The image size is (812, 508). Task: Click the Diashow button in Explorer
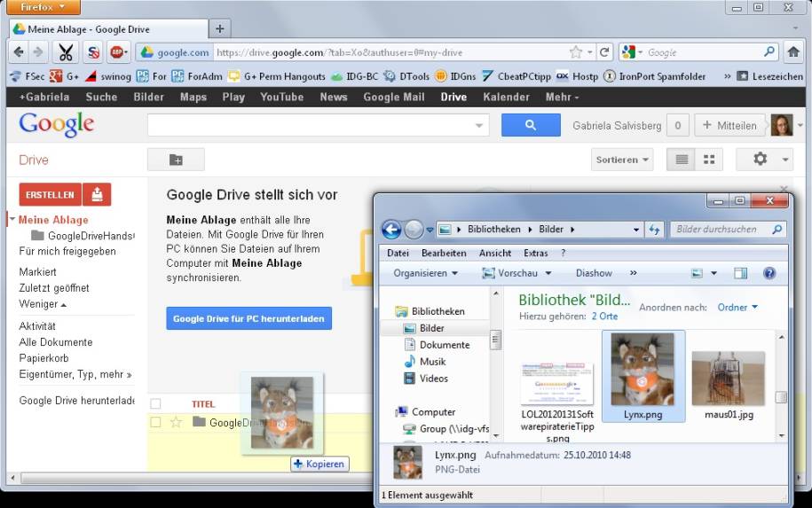(594, 273)
